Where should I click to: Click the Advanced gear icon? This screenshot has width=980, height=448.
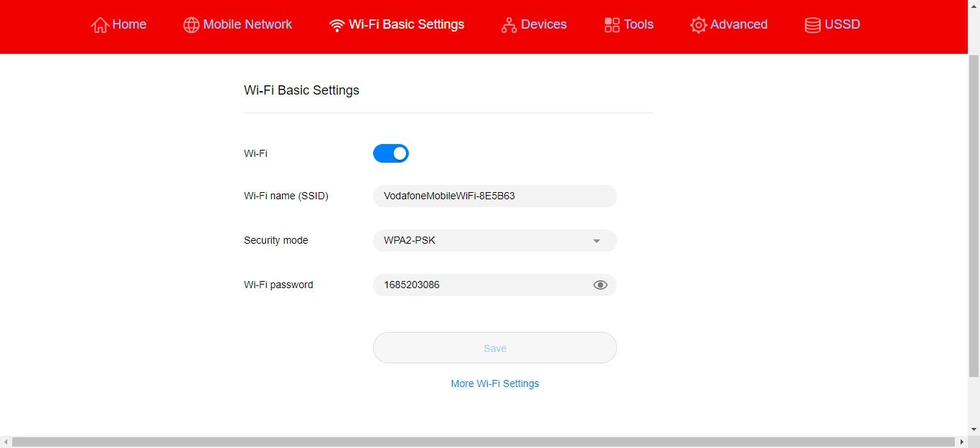pyautogui.click(x=698, y=25)
